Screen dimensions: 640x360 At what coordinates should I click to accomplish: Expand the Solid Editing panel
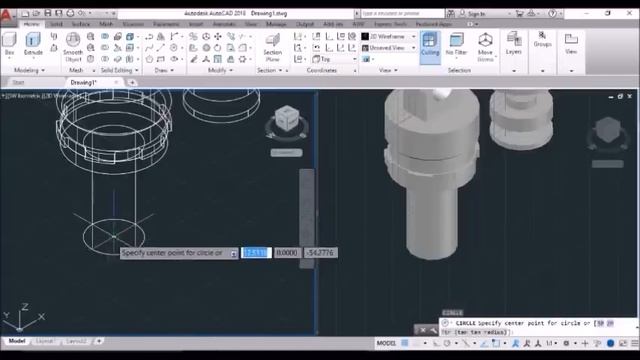pyautogui.click(x=120, y=70)
